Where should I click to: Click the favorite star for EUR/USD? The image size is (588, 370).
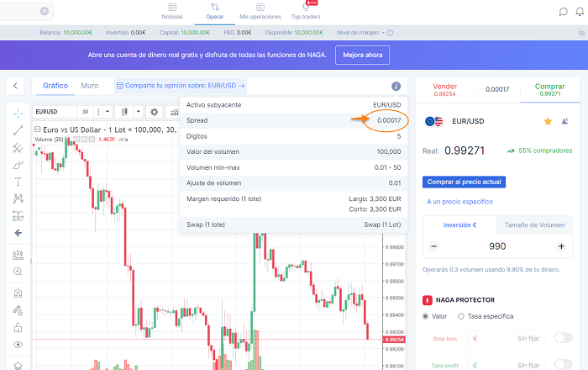tap(548, 121)
